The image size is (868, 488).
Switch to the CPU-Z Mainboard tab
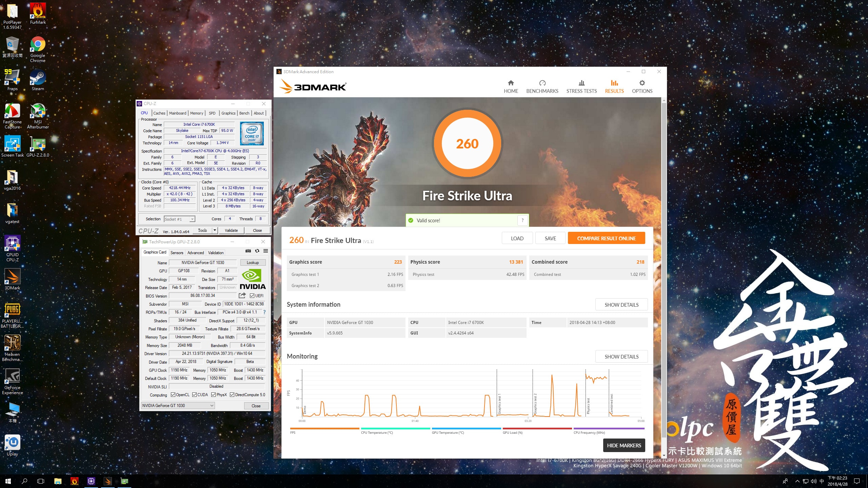[178, 113]
